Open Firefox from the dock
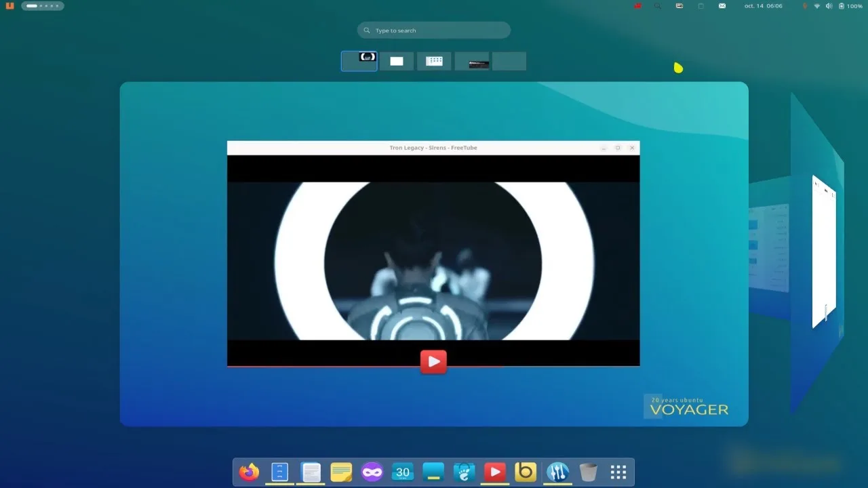The image size is (868, 488). tap(249, 472)
